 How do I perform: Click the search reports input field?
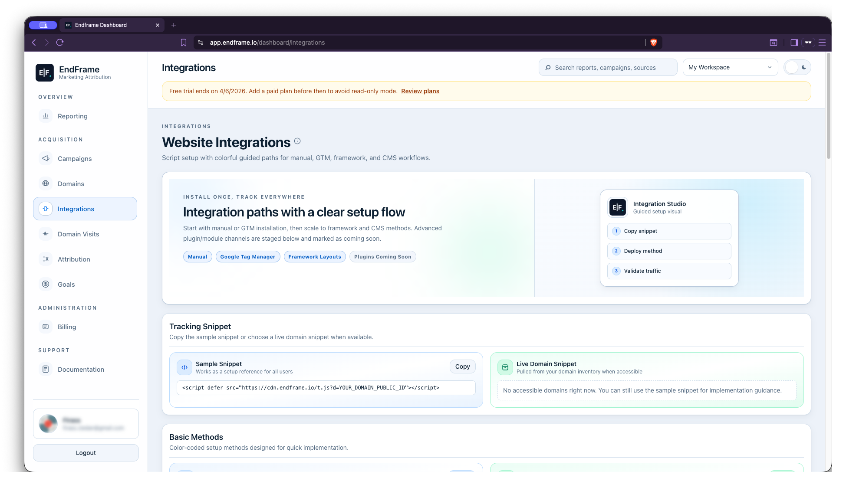click(608, 67)
